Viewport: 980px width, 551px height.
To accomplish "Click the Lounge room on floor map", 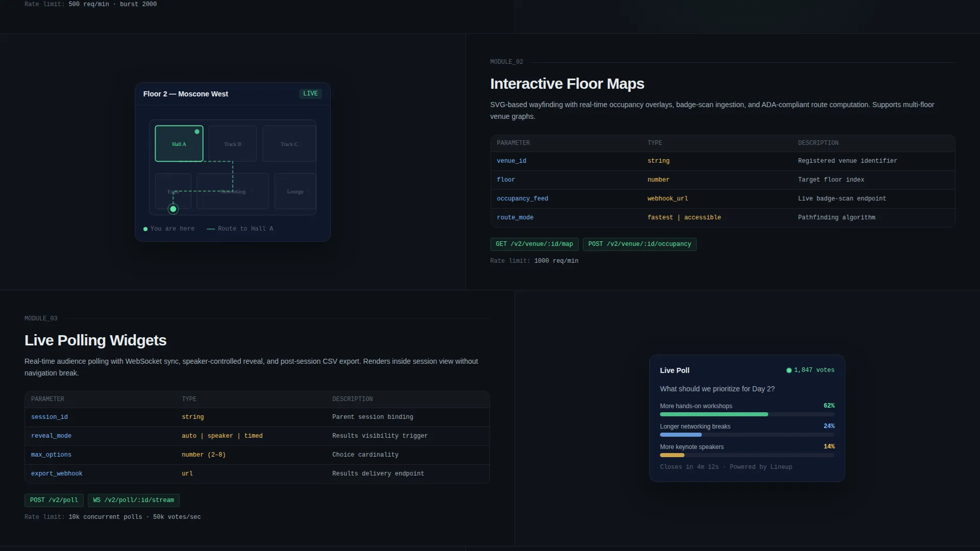I will 295,191.
